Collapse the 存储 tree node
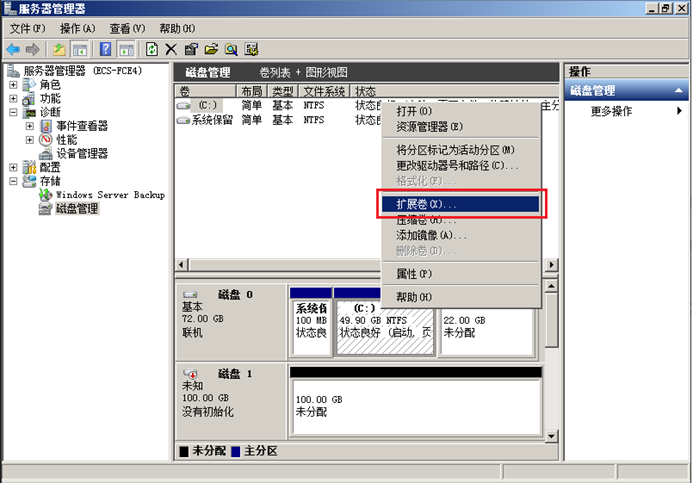This screenshot has width=693, height=483. tap(13, 181)
